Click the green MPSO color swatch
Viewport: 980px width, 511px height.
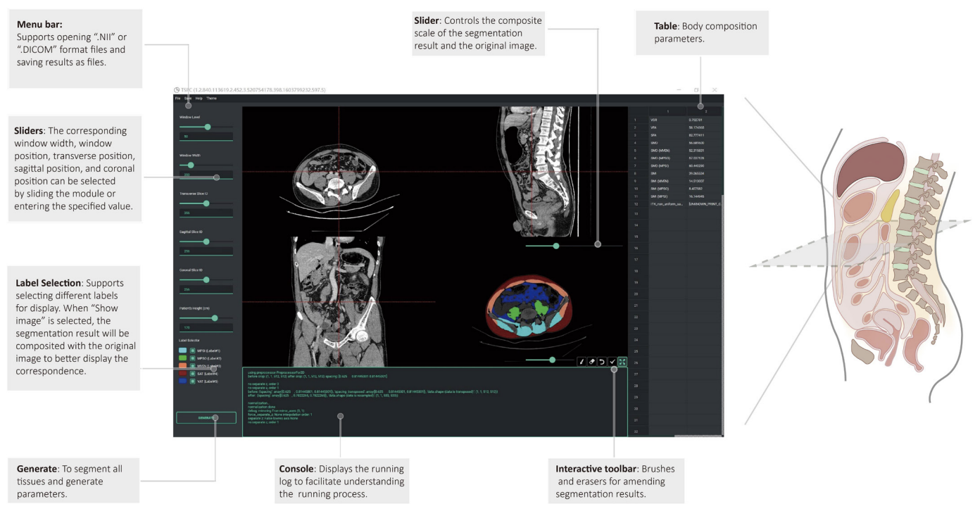pyautogui.click(x=183, y=358)
